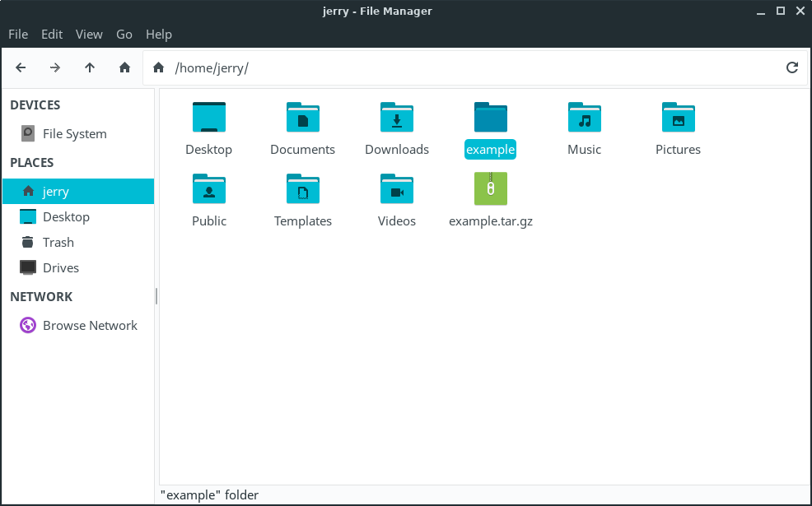Select the Videos folder icon
This screenshot has height=506, width=812.
point(397,190)
